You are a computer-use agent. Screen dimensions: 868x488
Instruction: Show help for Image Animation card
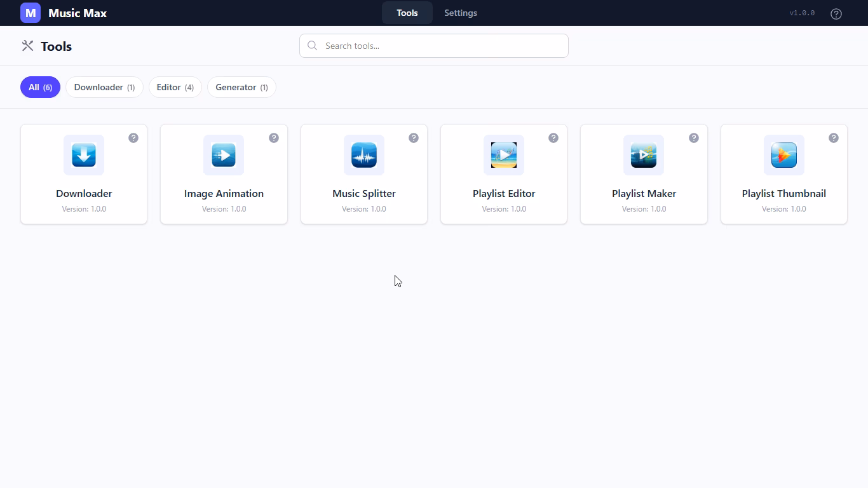[x=274, y=138]
